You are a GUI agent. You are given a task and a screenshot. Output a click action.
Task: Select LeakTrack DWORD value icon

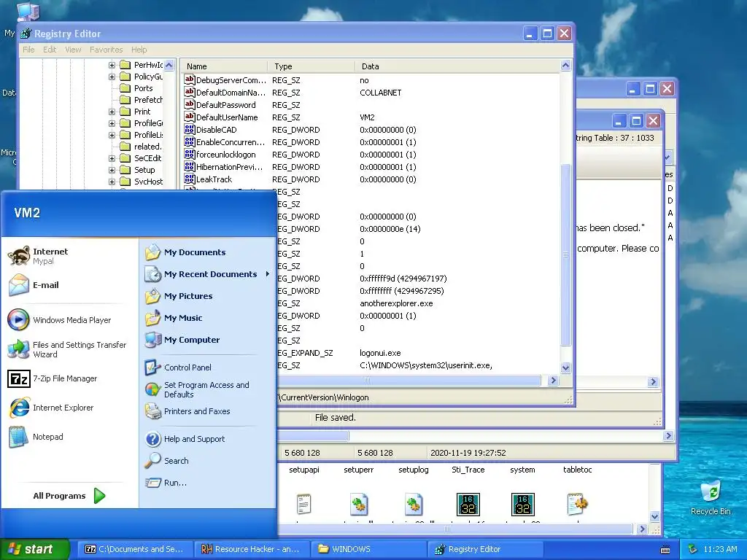click(x=190, y=179)
